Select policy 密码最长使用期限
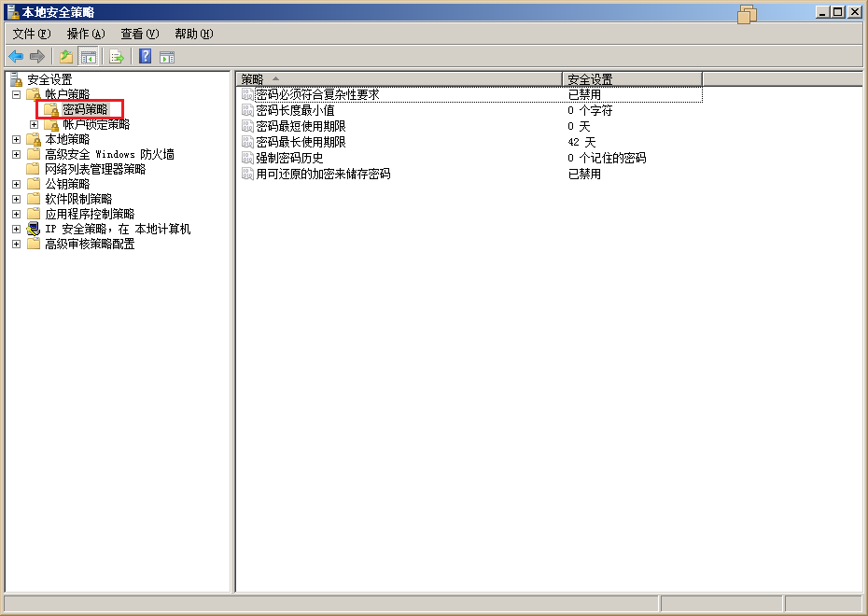Image resolution: width=868 pixels, height=616 pixels. 301,142
